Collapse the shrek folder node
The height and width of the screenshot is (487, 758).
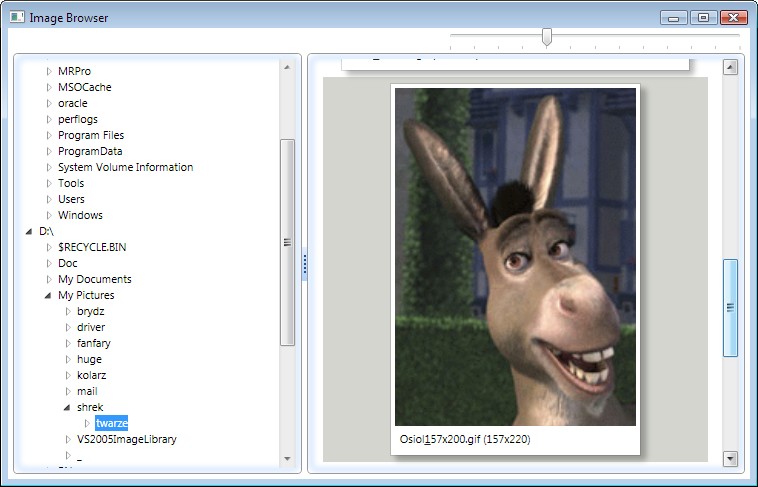click(x=67, y=407)
